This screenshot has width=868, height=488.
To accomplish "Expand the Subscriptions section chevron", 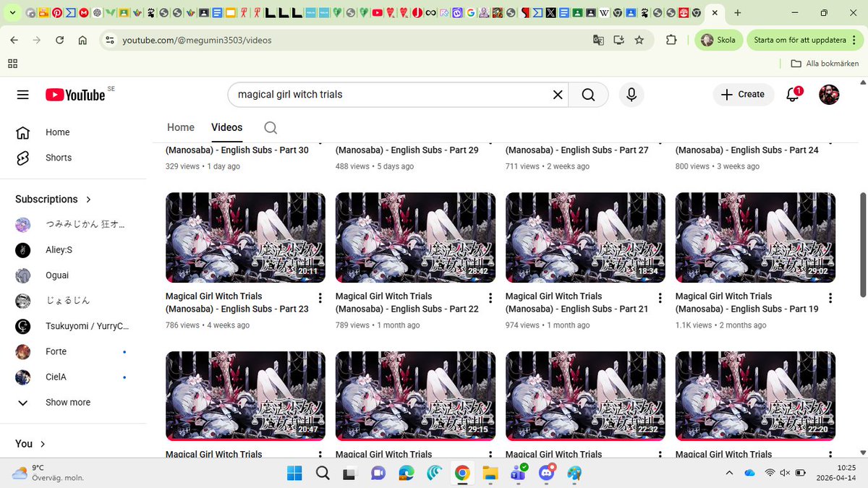I will pos(89,200).
